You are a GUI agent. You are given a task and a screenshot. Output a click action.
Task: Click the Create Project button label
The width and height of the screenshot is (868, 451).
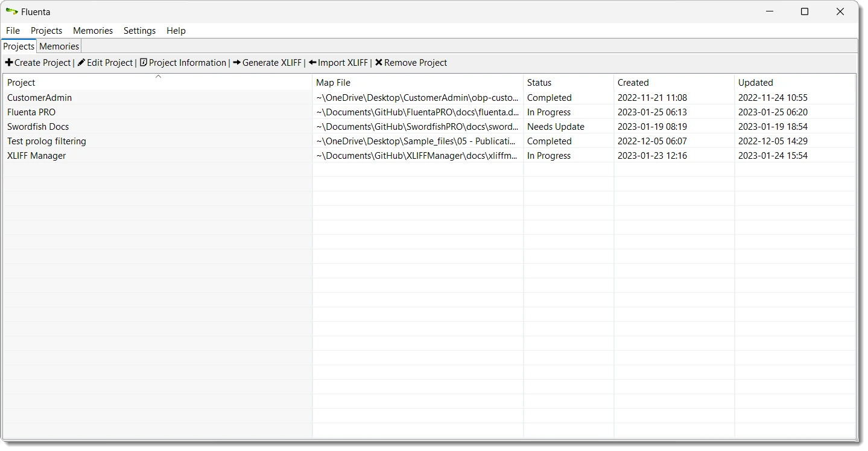click(42, 63)
